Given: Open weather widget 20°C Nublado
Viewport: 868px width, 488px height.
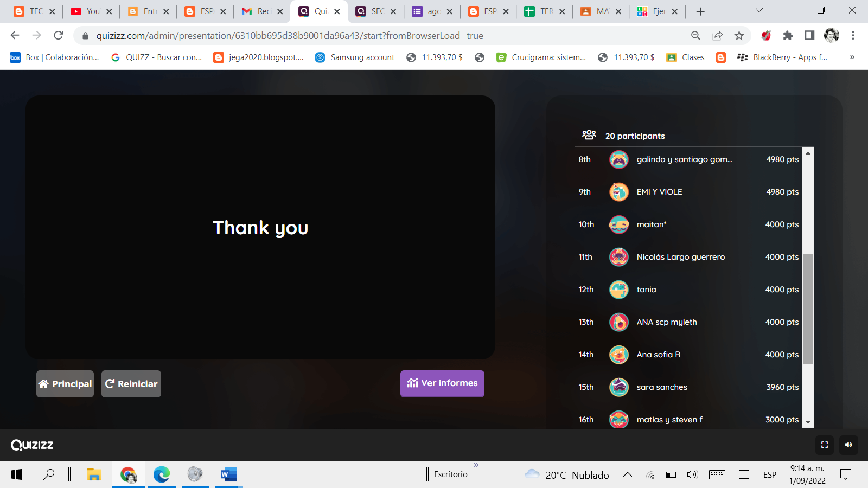Looking at the screenshot, I should pyautogui.click(x=567, y=475).
